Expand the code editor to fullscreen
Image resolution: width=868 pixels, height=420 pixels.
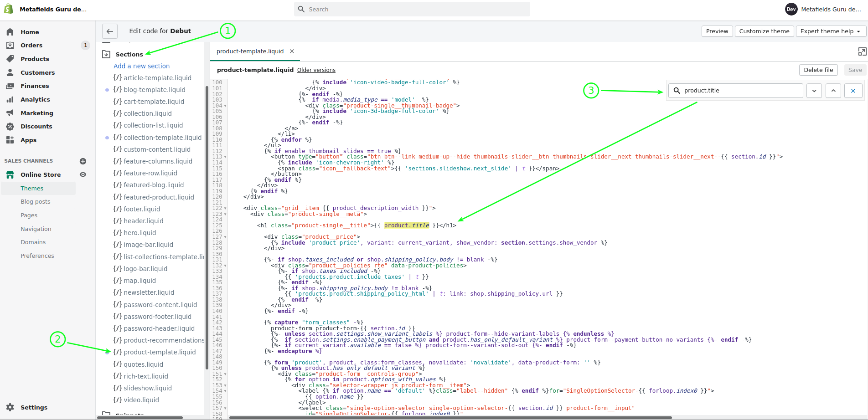click(862, 51)
